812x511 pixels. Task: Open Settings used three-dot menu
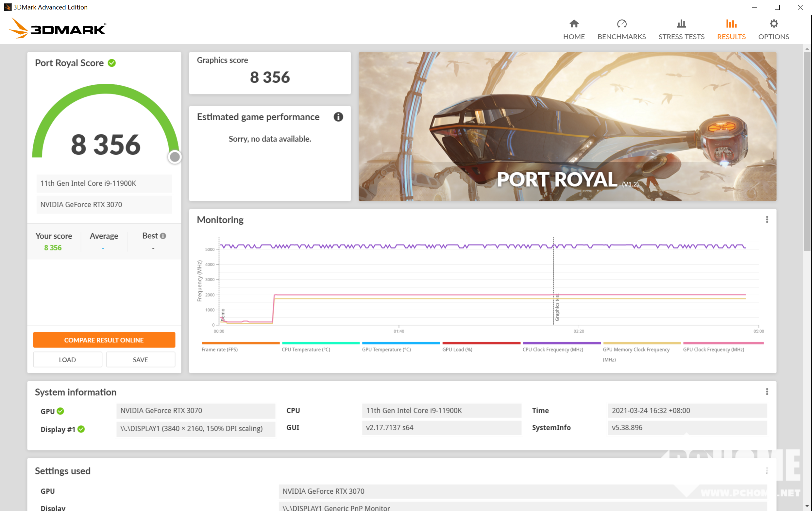[767, 470]
